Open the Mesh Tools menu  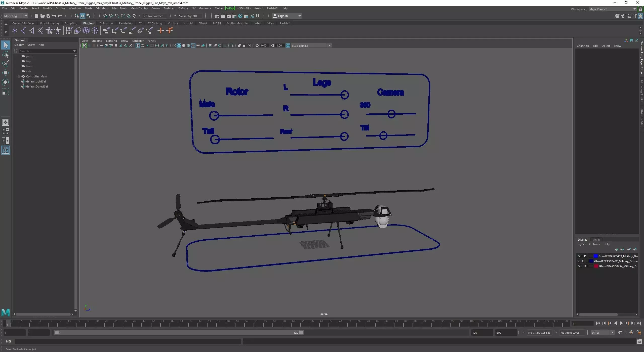(x=119, y=8)
